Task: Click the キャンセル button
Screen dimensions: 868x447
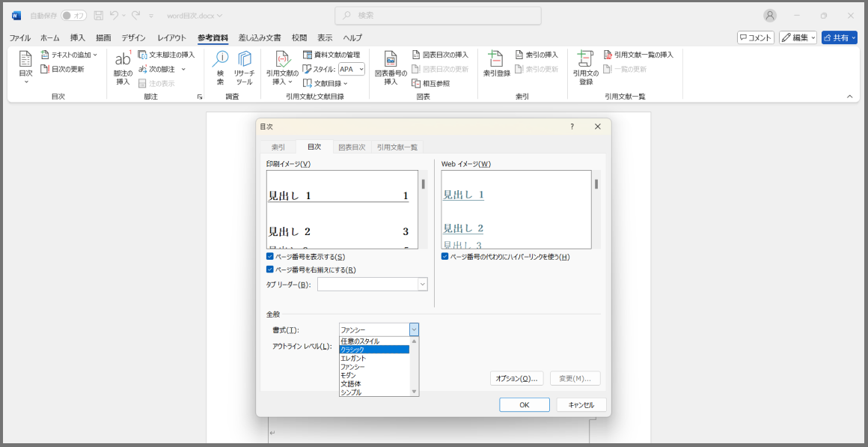Action: pos(581,405)
